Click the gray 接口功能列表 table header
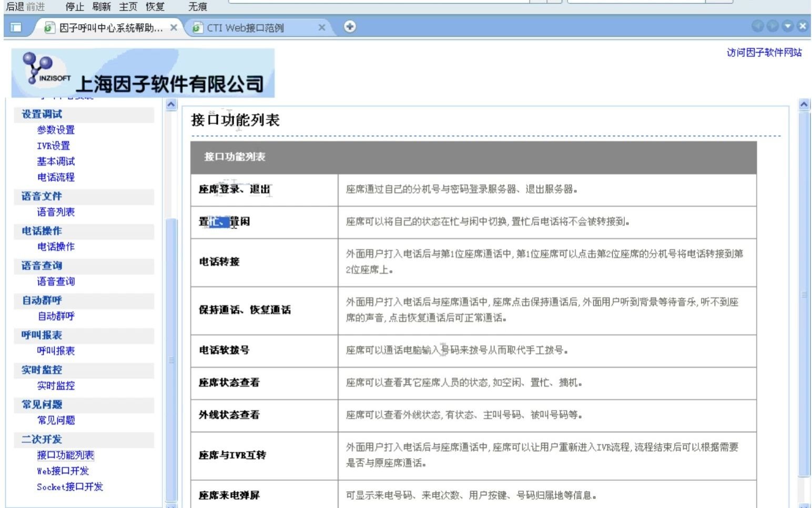The height and width of the screenshot is (508, 812). pyautogui.click(x=473, y=157)
